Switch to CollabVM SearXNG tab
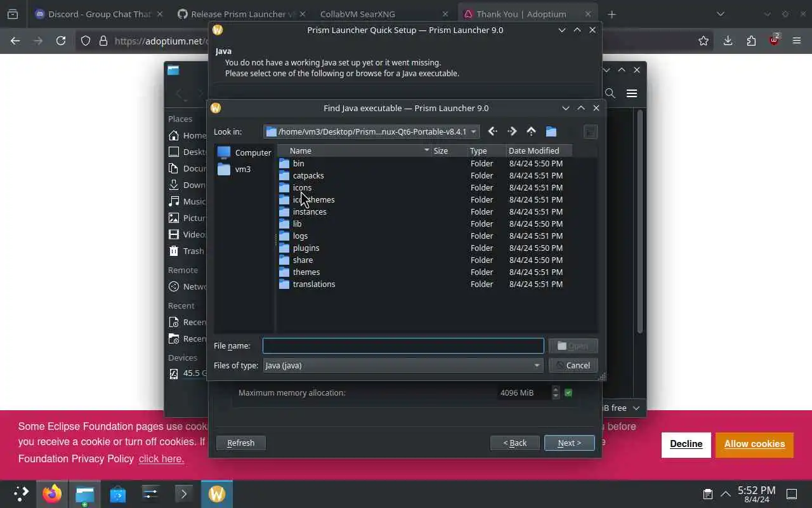 [x=384, y=14]
